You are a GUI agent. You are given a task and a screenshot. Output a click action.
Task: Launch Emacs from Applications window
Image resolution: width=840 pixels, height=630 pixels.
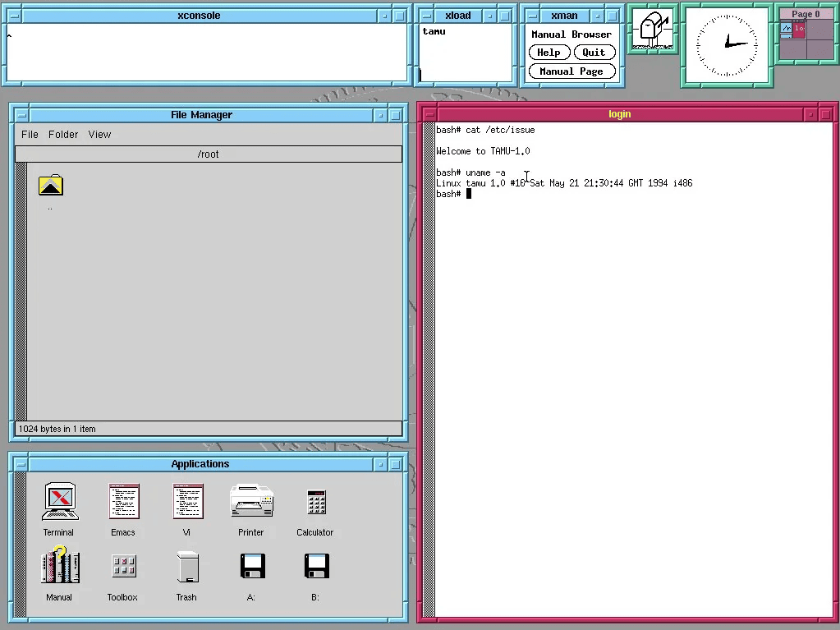124,501
